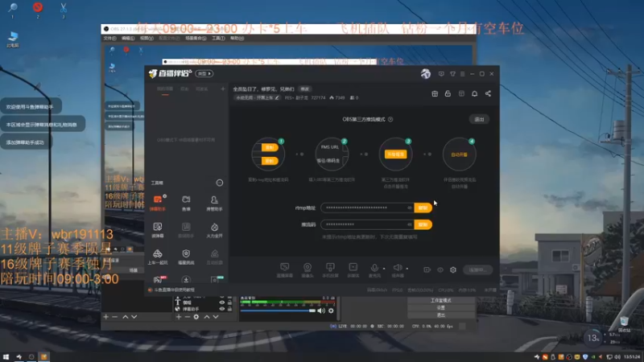Move OBS source up with arrow
This screenshot has width=644, height=362.
click(x=207, y=317)
